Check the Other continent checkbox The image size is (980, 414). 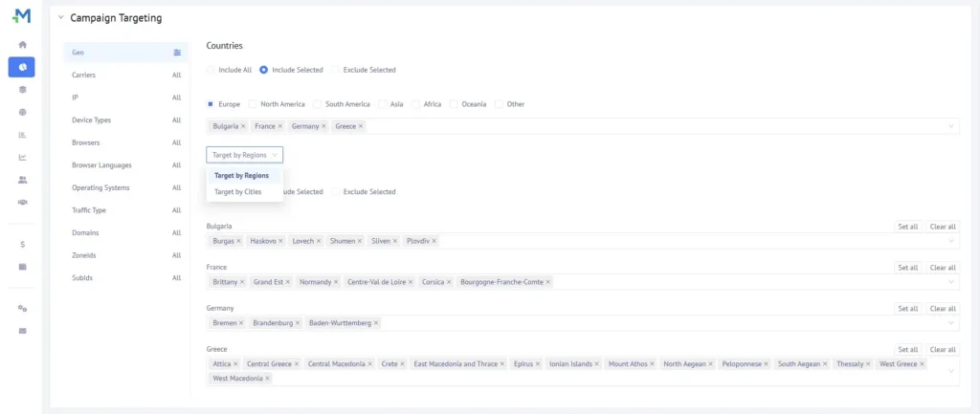click(x=499, y=104)
